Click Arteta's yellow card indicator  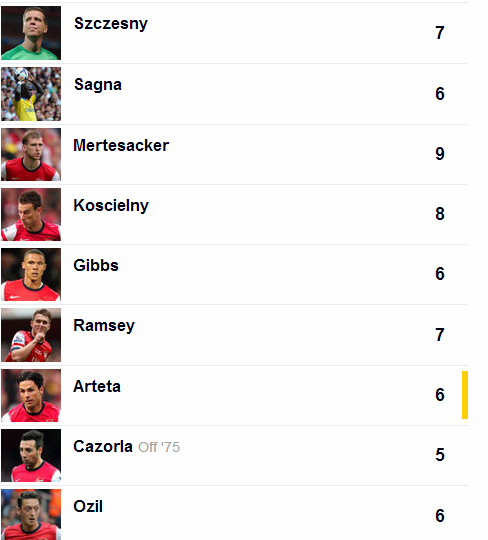[x=465, y=395]
